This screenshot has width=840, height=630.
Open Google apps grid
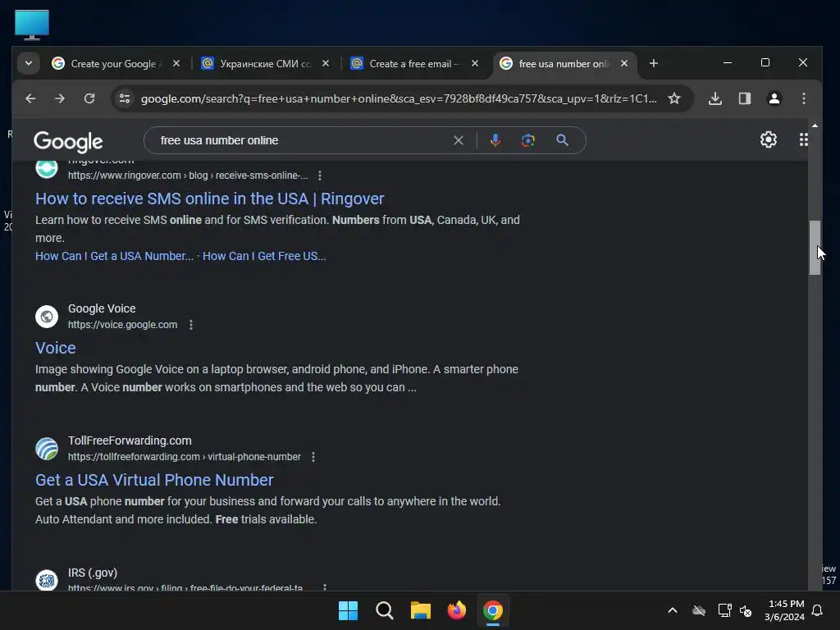[x=804, y=139]
